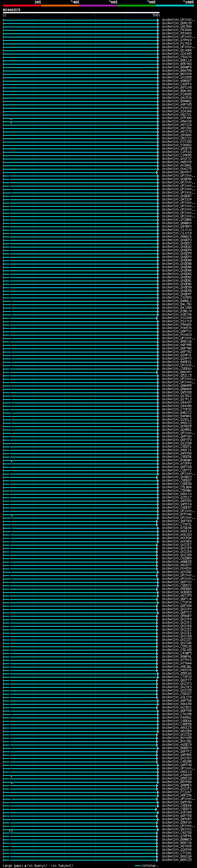Image resolution: width=197 pixels, height=868 pixels.
Task: Click label UniRef100_P37399
Action: pyautogui.click(x=177, y=142)
